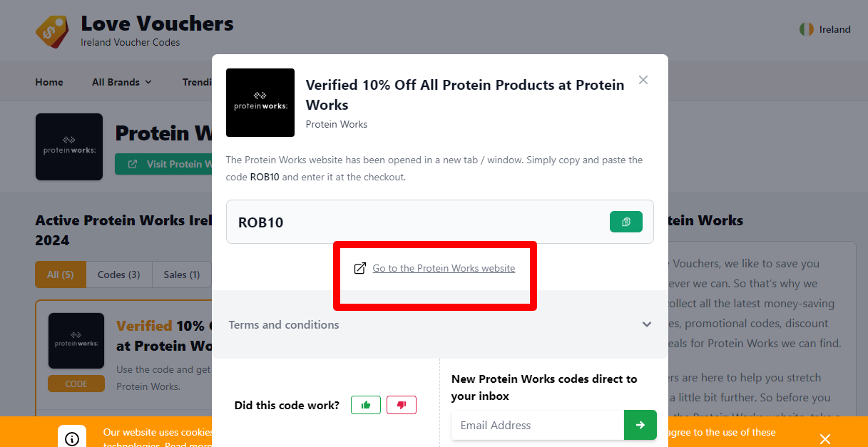Dismiss the cookie notice with the X
Screen dimensions: 868x447
click(824, 438)
